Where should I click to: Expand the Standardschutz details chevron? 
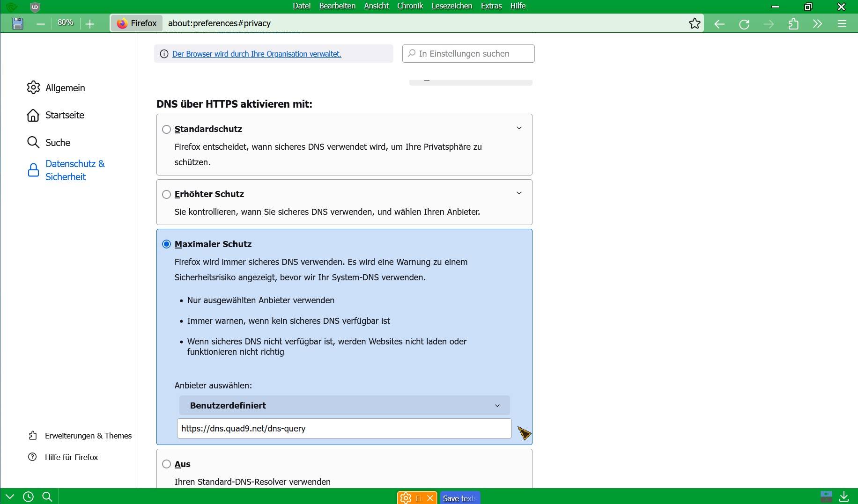click(519, 128)
